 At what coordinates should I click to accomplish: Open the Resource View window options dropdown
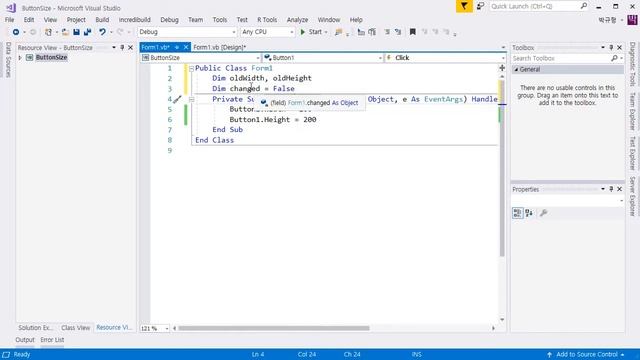[114, 47]
